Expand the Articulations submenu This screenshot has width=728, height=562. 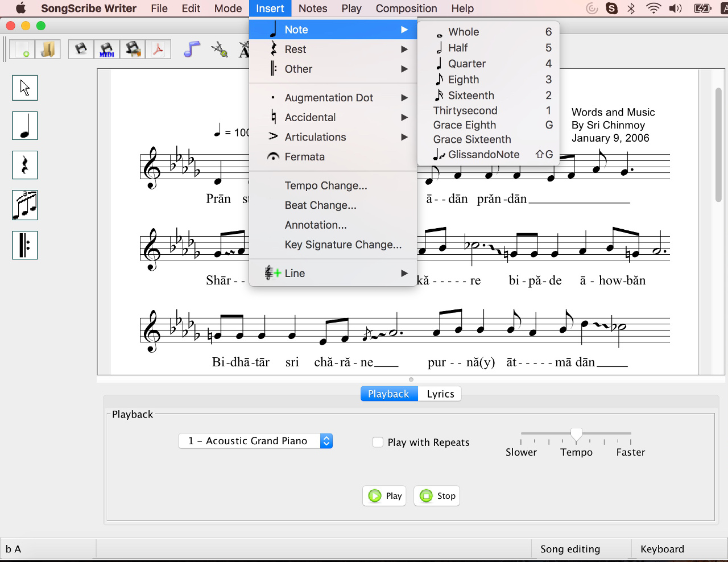tap(333, 137)
